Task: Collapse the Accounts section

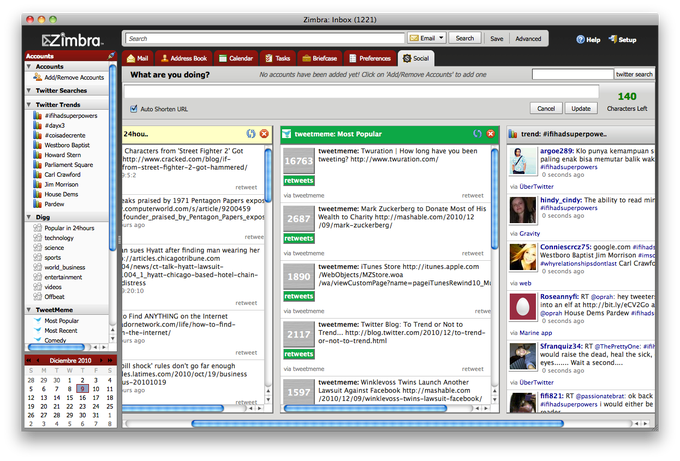Action: tap(29, 66)
